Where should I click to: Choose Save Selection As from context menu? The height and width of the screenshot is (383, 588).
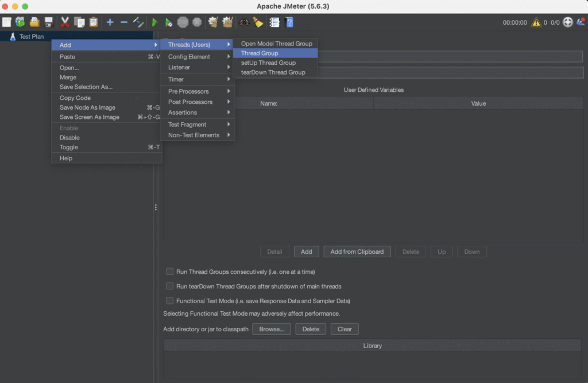[86, 87]
